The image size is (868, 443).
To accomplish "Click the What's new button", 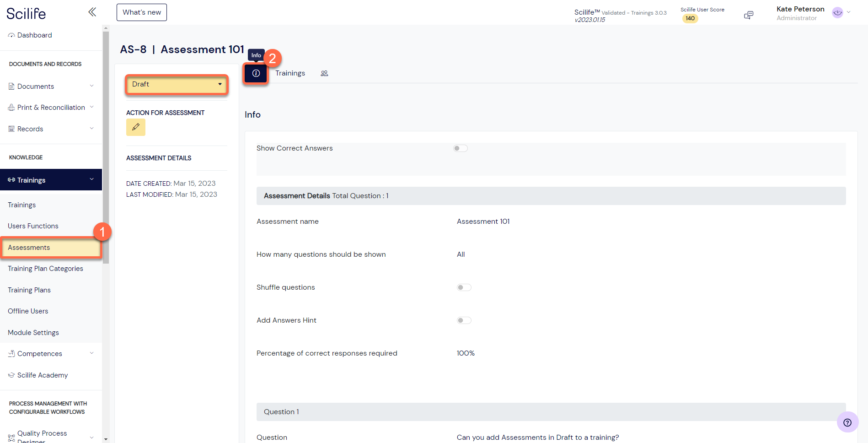I will click(x=141, y=12).
